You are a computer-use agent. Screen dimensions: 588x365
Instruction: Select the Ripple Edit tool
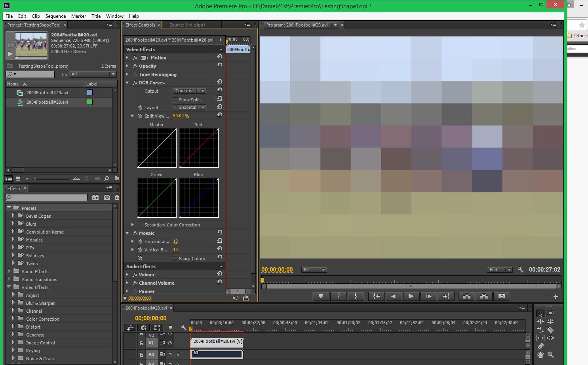(x=540, y=321)
